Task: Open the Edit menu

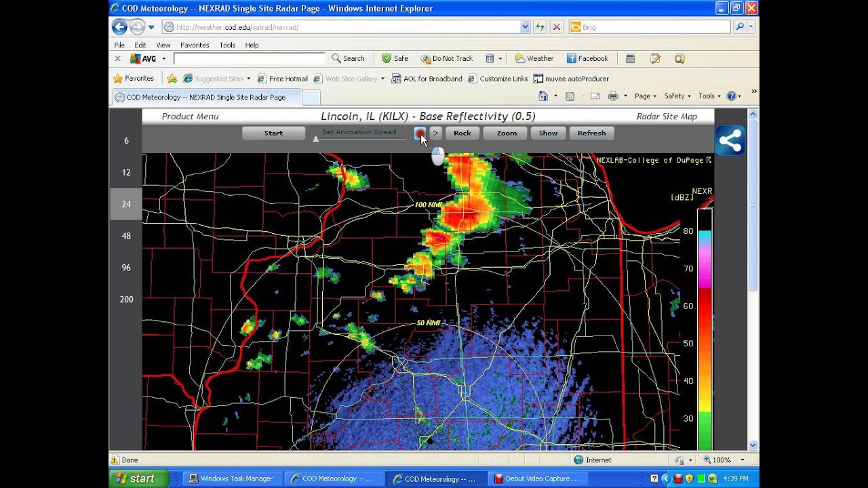Action: coord(140,45)
